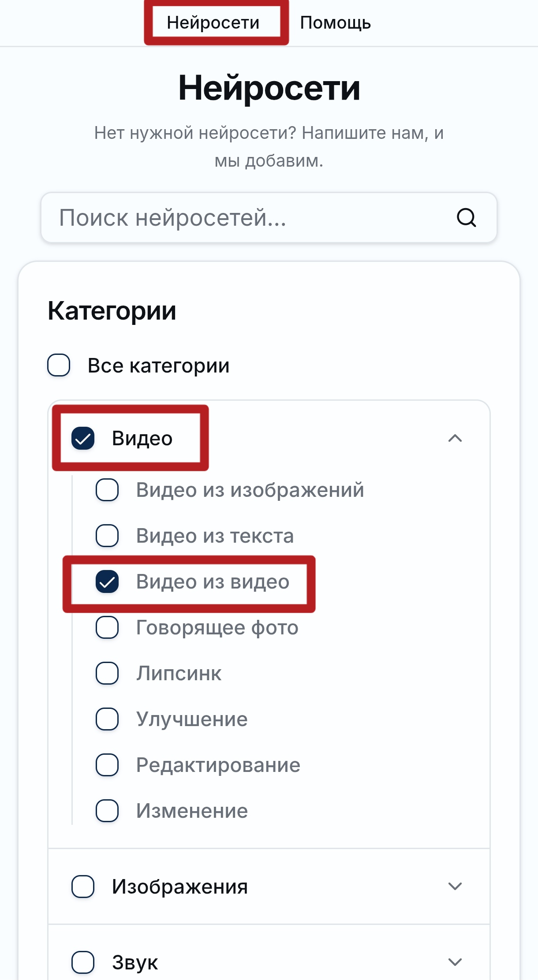The height and width of the screenshot is (980, 538).
Task: Check the Звук category checkbox
Action: 83,962
